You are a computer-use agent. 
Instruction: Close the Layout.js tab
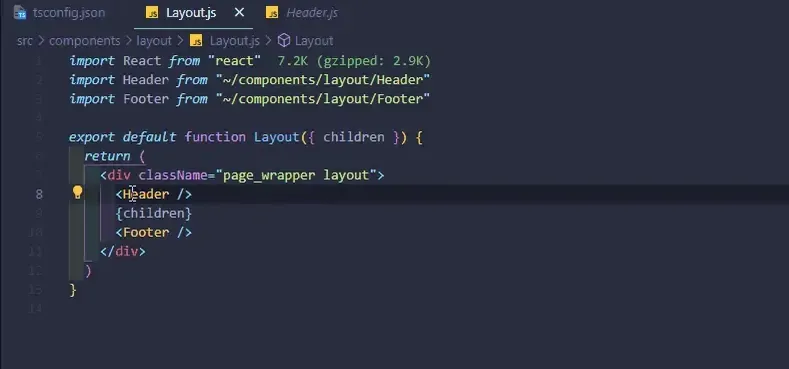240,13
